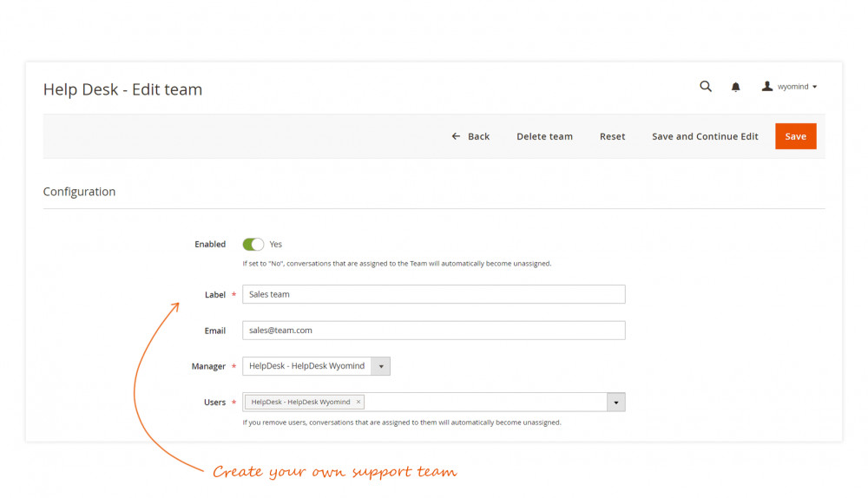Screen dimensions: 868x498
Task: Click the Email field label
Action: pyautogui.click(x=214, y=331)
